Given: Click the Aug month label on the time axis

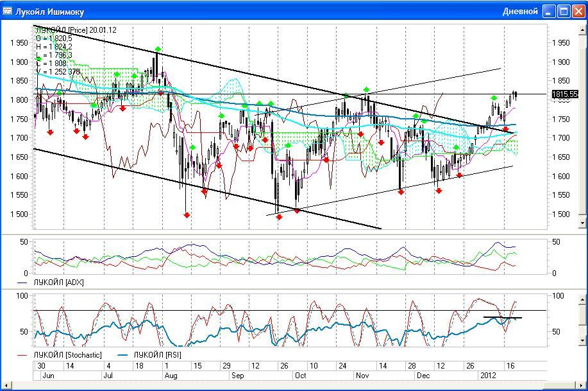Looking at the screenshot, I should coord(171,376).
